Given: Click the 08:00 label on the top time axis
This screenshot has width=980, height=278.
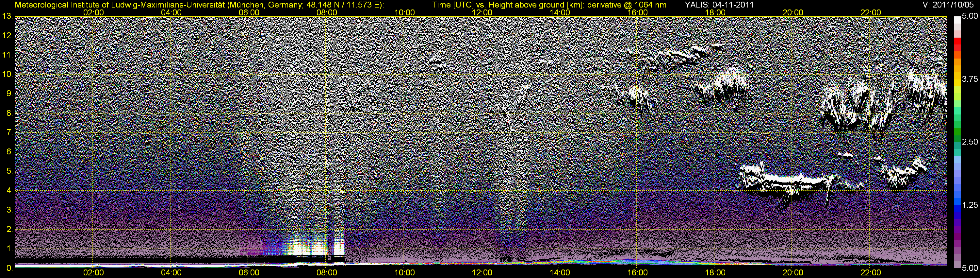Looking at the screenshot, I should 327,12.
